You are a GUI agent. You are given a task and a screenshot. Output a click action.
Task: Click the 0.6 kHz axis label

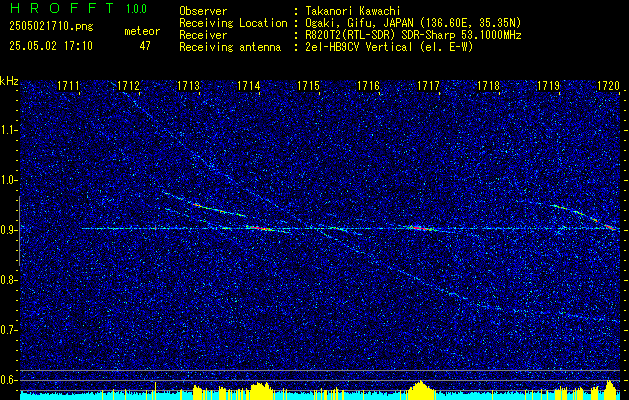[x=9, y=380]
